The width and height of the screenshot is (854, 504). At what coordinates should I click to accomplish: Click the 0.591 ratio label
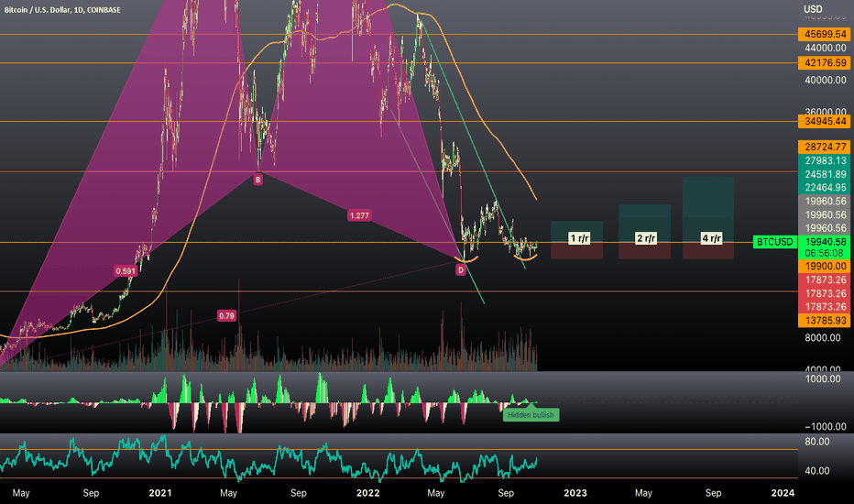tap(126, 271)
